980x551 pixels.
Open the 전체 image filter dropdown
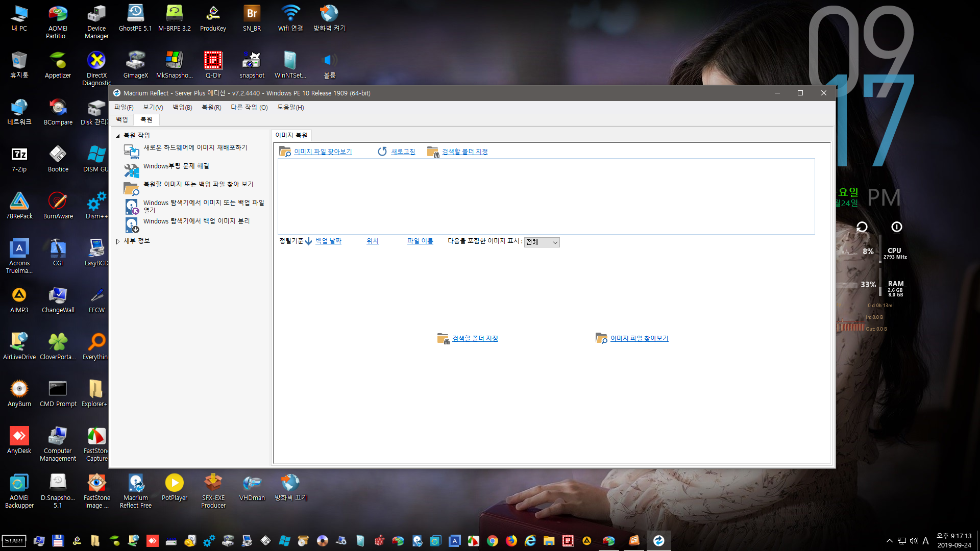[x=542, y=242]
